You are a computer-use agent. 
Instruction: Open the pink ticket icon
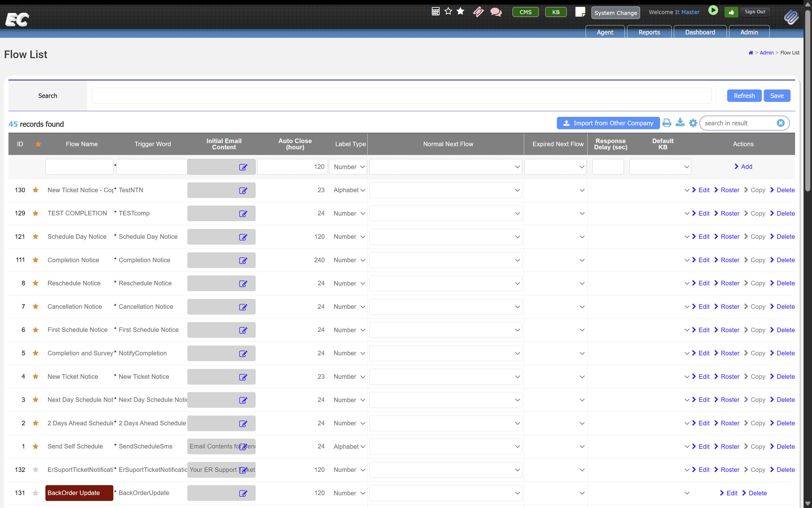(x=478, y=12)
